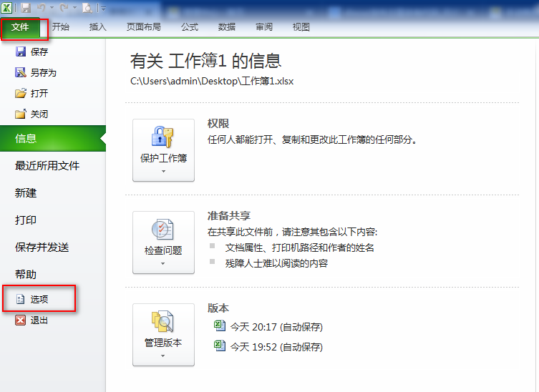539x392 pixels.
Task: Click the text 在共享此文件前,请注意其包含以下内容
Action: 293,232
